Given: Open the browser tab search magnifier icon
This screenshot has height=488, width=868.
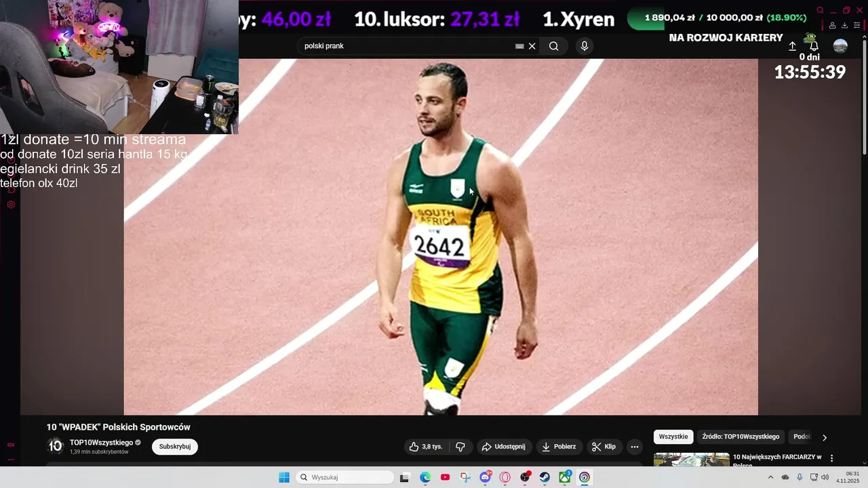Looking at the screenshot, I should [821, 10].
